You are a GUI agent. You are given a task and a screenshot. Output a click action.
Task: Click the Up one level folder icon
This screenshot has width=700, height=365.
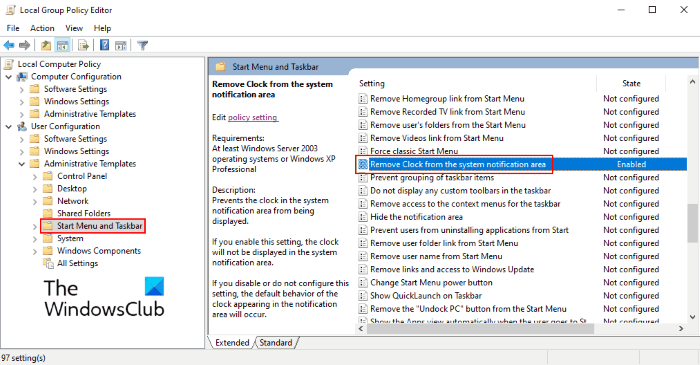pos(46,45)
